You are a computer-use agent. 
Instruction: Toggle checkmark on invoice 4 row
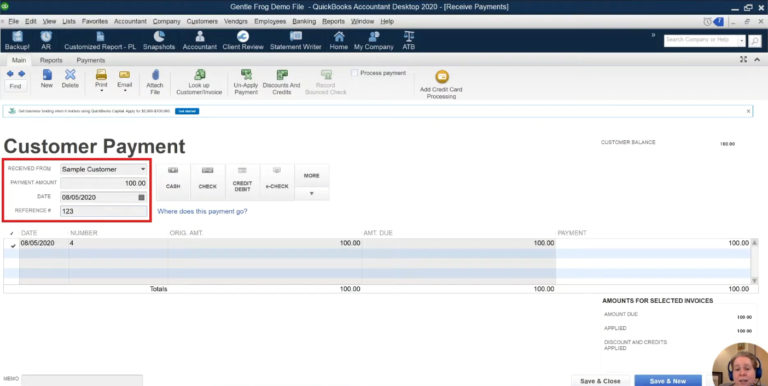13,244
